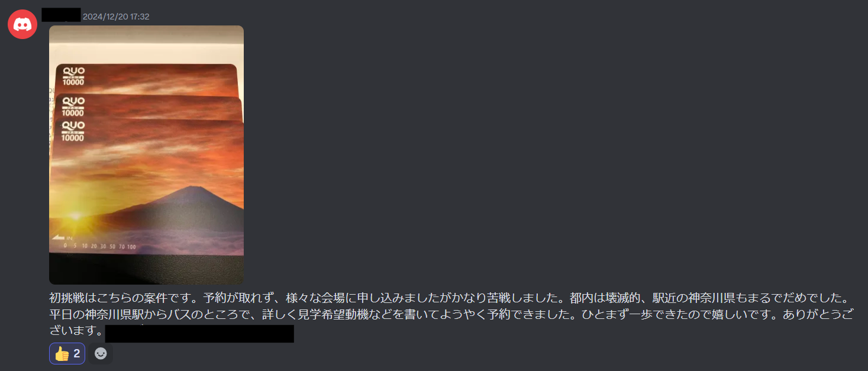Image resolution: width=868 pixels, height=371 pixels.
Task: Click the final line text ざいます。
Action: click(77, 331)
